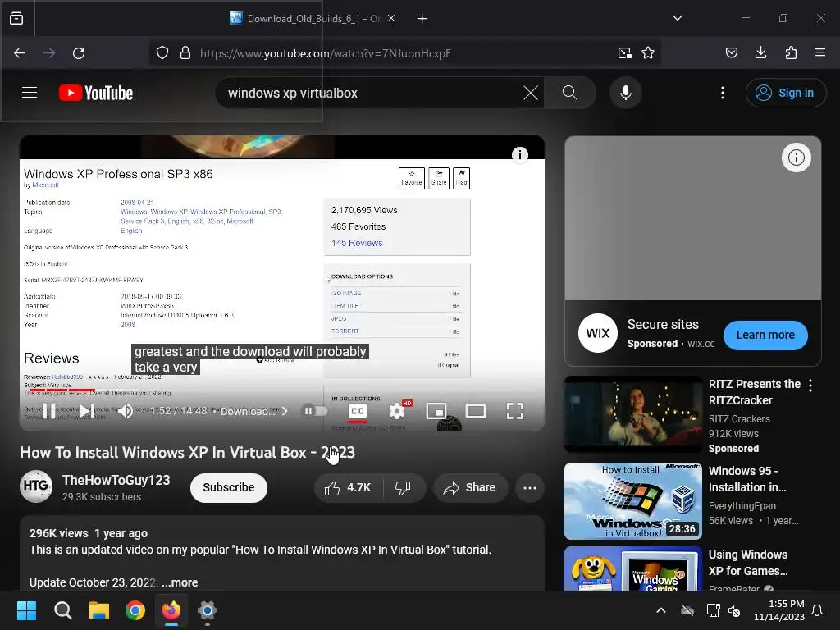Reload the page

pyautogui.click(x=79, y=53)
